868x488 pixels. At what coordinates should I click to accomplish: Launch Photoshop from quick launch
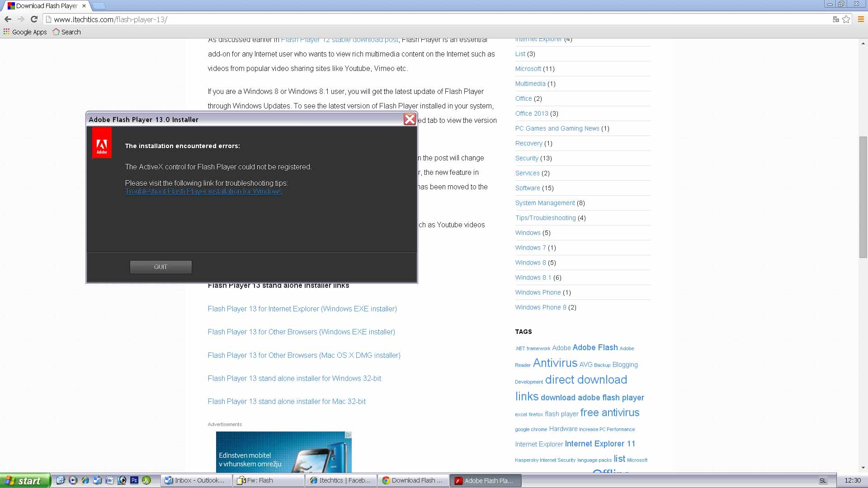[134, 480]
